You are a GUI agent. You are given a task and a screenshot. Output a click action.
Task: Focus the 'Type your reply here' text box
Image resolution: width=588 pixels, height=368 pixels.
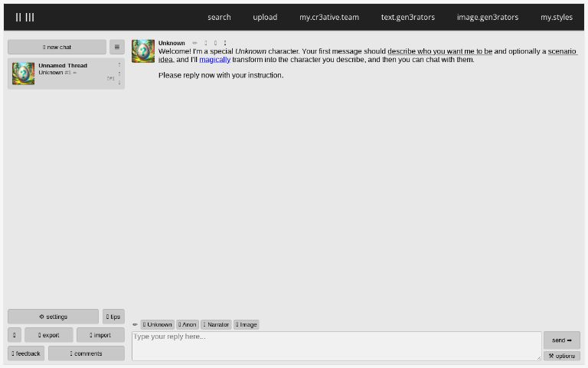coord(335,346)
